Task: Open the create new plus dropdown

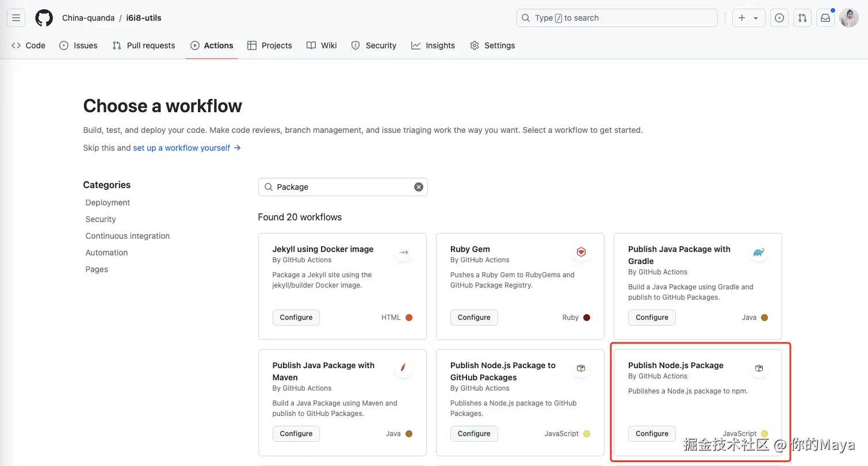Action: (748, 18)
